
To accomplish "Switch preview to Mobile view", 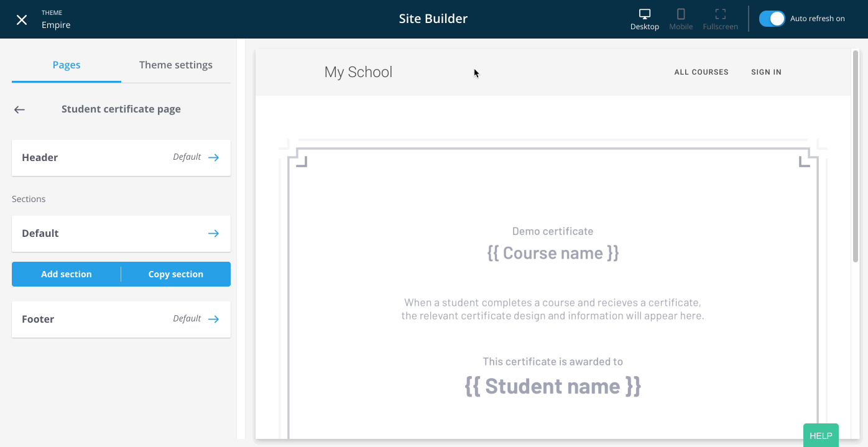I will (x=681, y=18).
